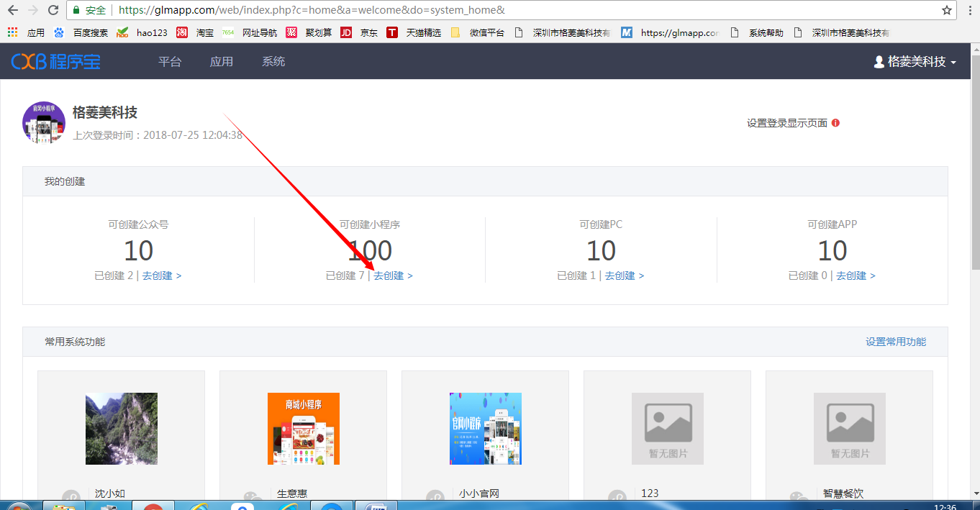Click the 小小官网 card title
980x510 pixels.
tap(479, 493)
